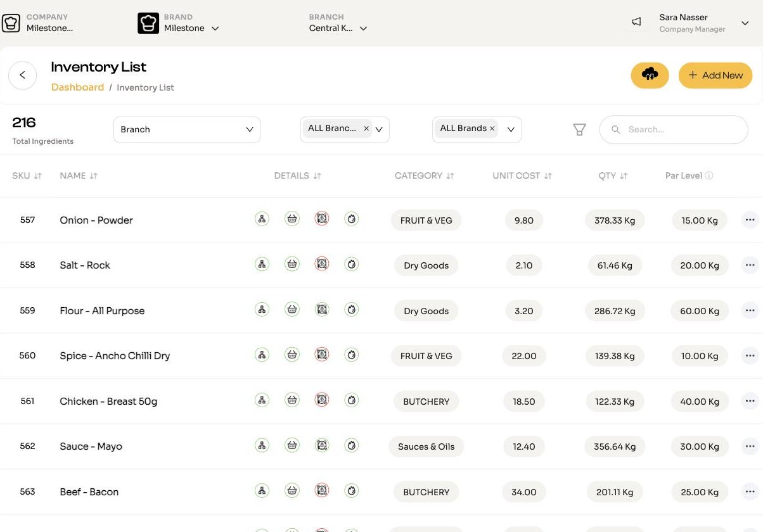Click flame icon in Chicken - Breast 50g row

(352, 400)
